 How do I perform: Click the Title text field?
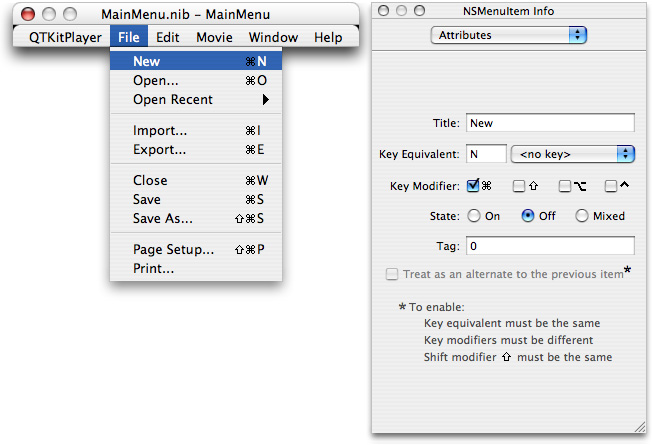[550, 123]
